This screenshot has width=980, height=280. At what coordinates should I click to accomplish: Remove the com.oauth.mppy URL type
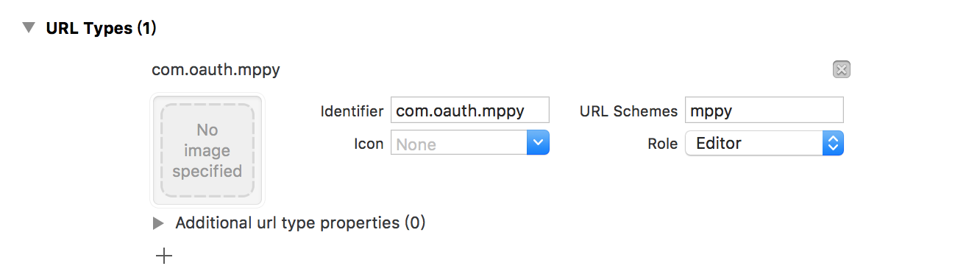(842, 69)
